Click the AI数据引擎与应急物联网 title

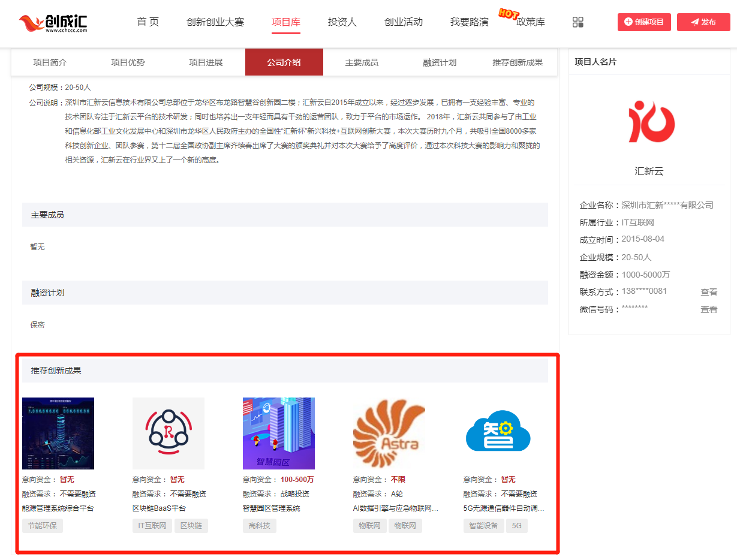396,508
